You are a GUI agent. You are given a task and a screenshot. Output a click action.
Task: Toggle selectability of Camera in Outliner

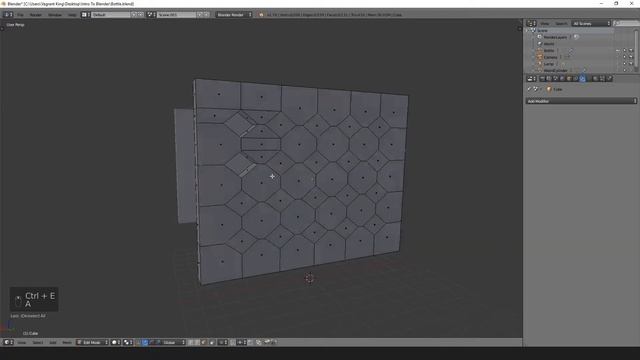(624, 57)
